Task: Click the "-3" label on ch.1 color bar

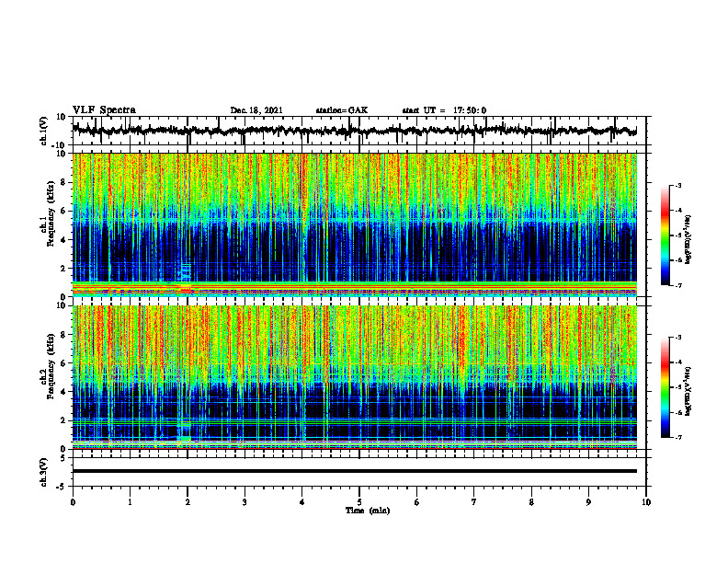Action: point(677,186)
